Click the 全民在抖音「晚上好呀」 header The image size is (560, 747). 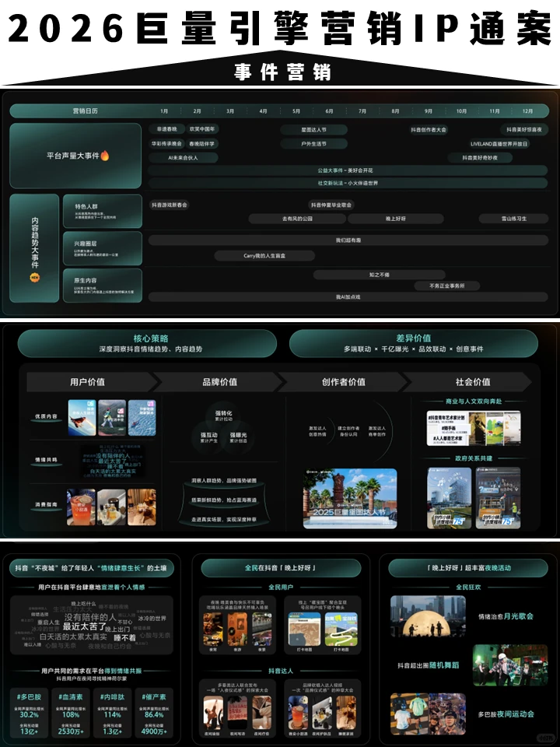point(281,568)
